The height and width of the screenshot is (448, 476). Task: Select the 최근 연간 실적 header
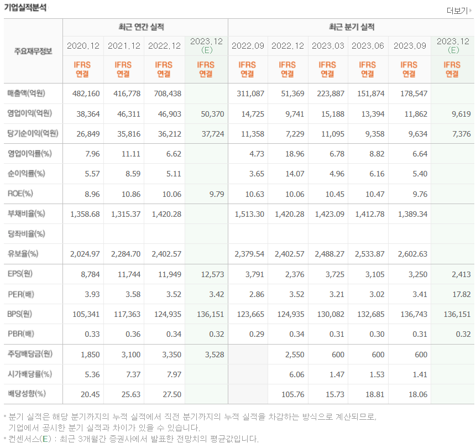click(141, 27)
